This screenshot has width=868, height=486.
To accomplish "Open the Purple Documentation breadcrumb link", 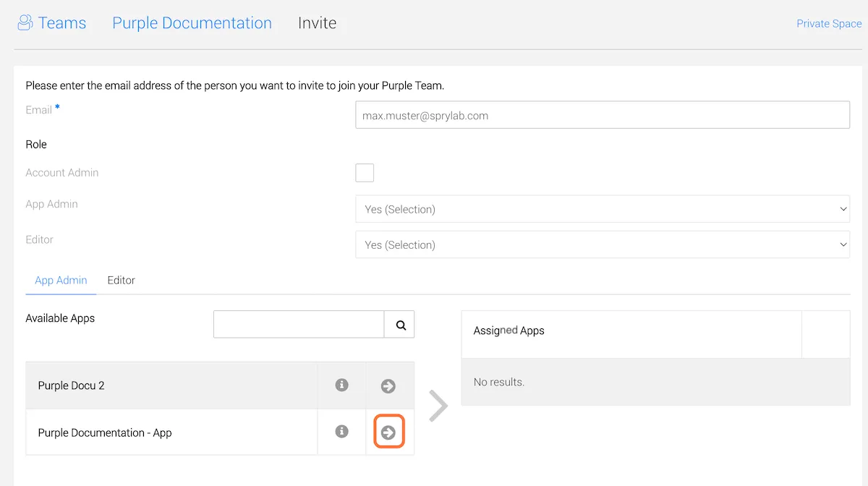I will [x=192, y=23].
